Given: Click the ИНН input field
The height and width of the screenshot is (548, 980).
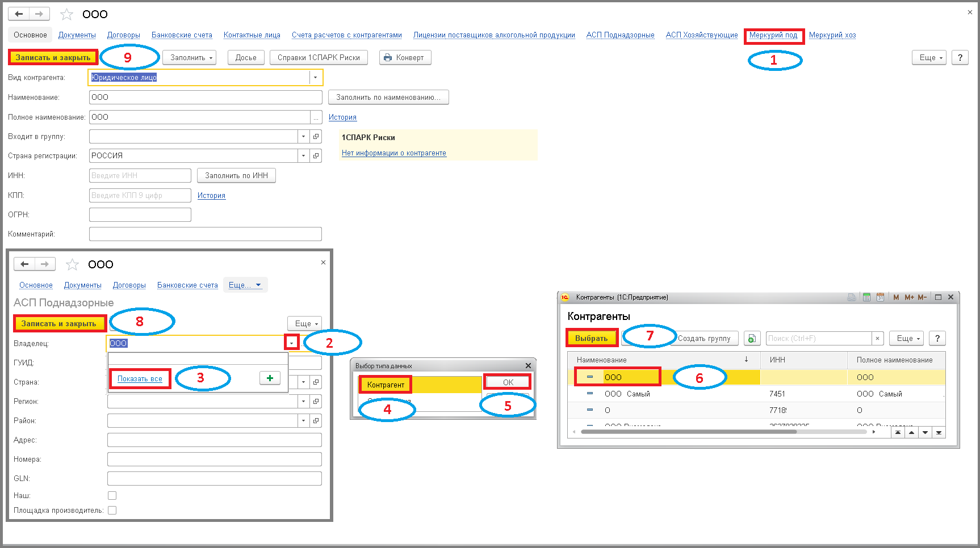Looking at the screenshot, I should 140,175.
